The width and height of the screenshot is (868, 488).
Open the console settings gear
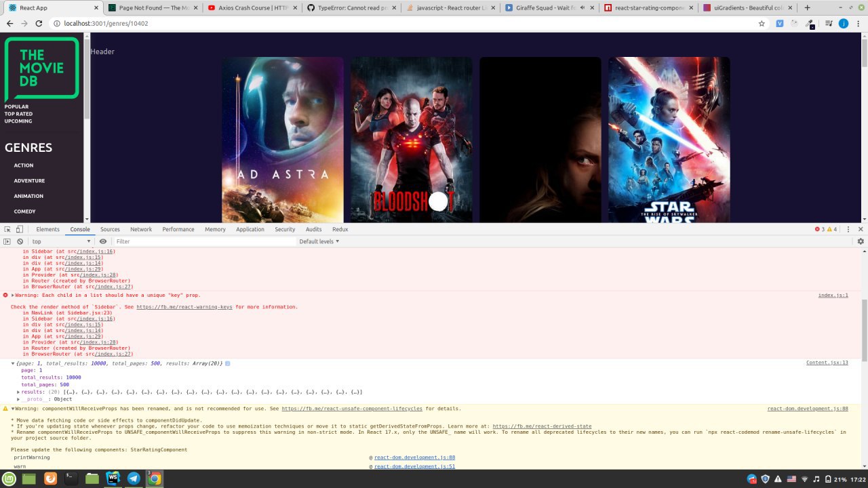pos(861,241)
